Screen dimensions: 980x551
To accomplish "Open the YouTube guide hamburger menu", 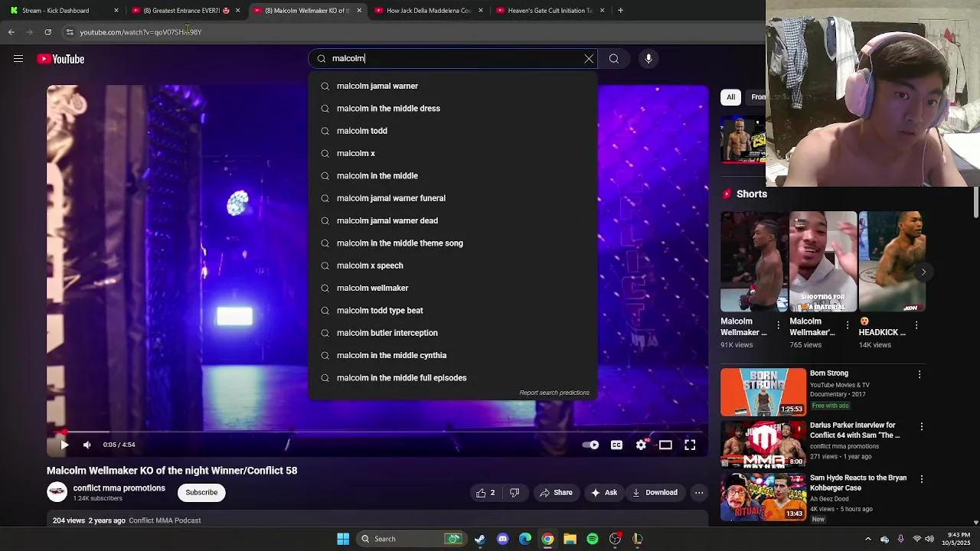I will 18,59.
